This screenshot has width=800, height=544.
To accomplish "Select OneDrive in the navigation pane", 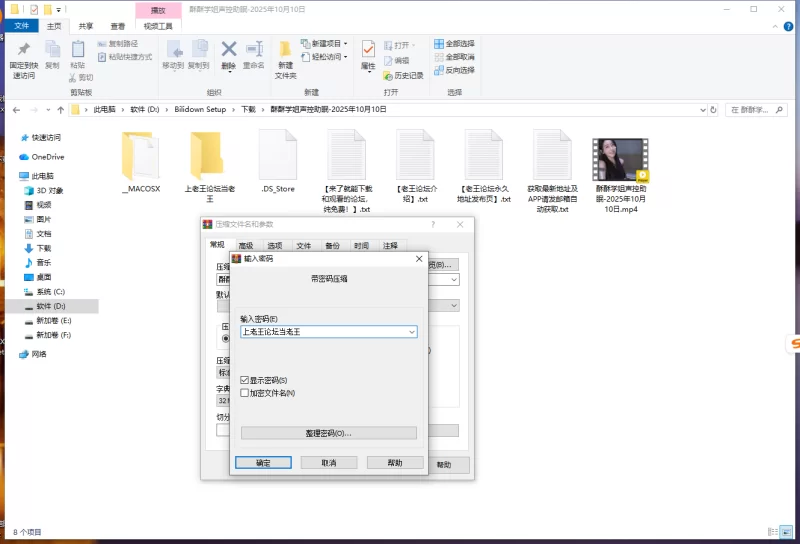I will coord(47,157).
